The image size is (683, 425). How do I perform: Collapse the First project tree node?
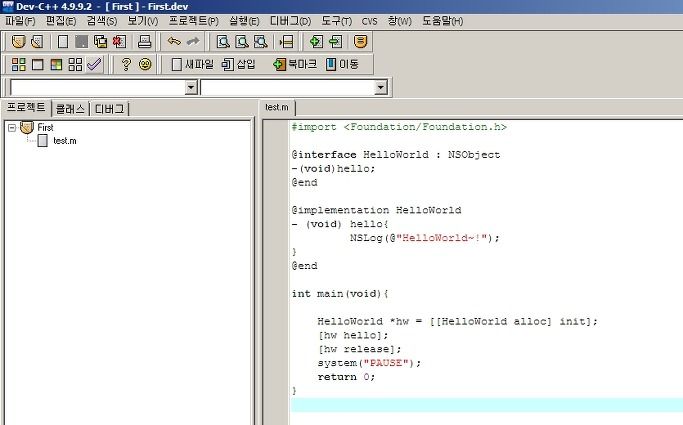(12, 128)
